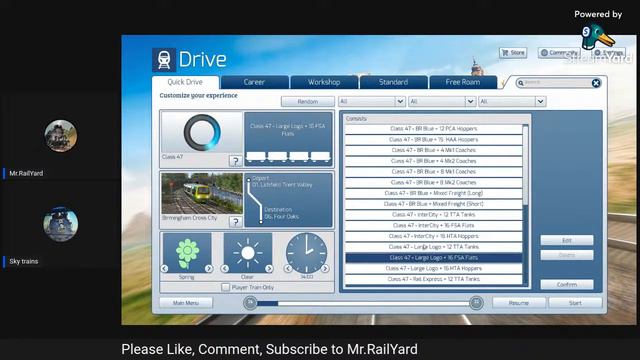Image resolution: width=640 pixels, height=360 pixels.
Task: Click the Start button
Action: pos(575,303)
